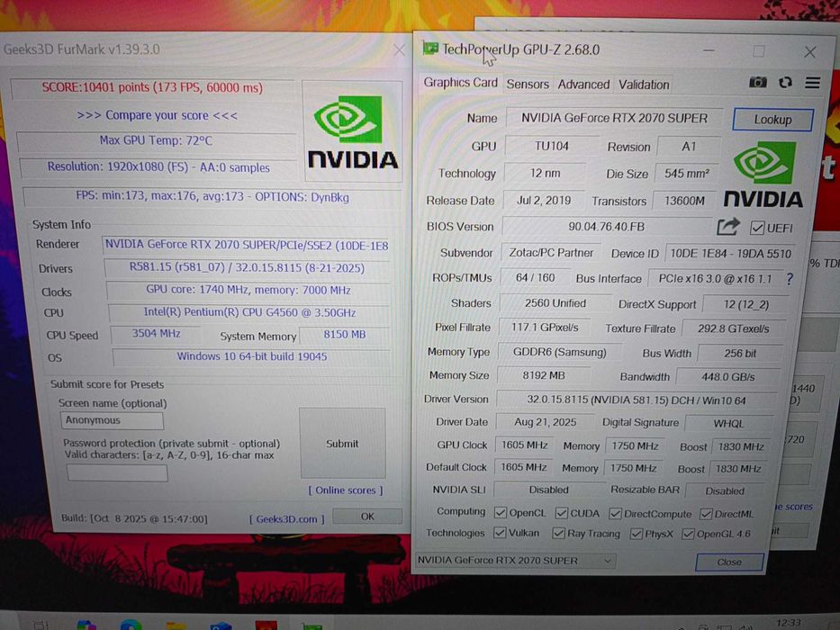Click the BIOS share/export arrow icon
Viewport: 840px width, 630px height.
(728, 227)
